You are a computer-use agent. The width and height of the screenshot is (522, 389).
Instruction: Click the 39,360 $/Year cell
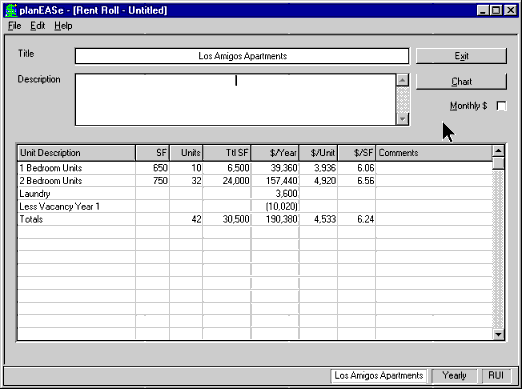275,168
